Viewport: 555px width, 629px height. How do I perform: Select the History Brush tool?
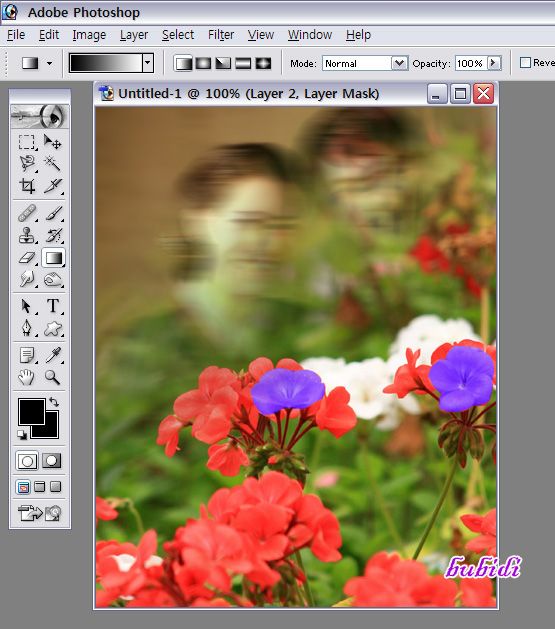coord(53,235)
